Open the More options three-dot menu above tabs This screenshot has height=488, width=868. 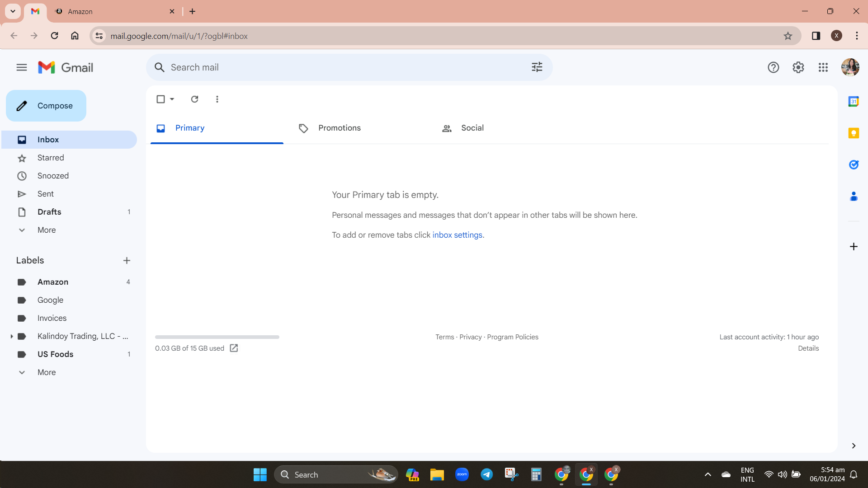pos(217,99)
